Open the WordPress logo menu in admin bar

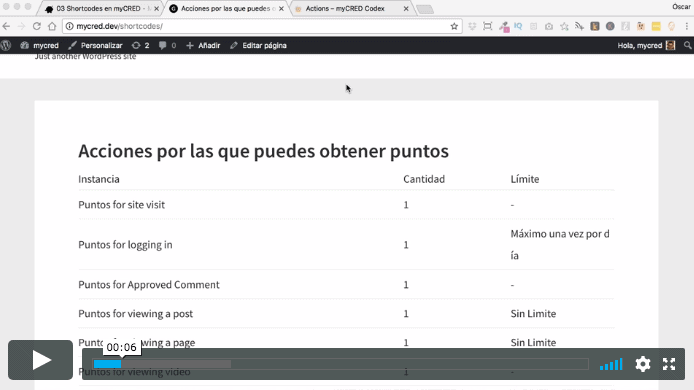click(x=6, y=46)
